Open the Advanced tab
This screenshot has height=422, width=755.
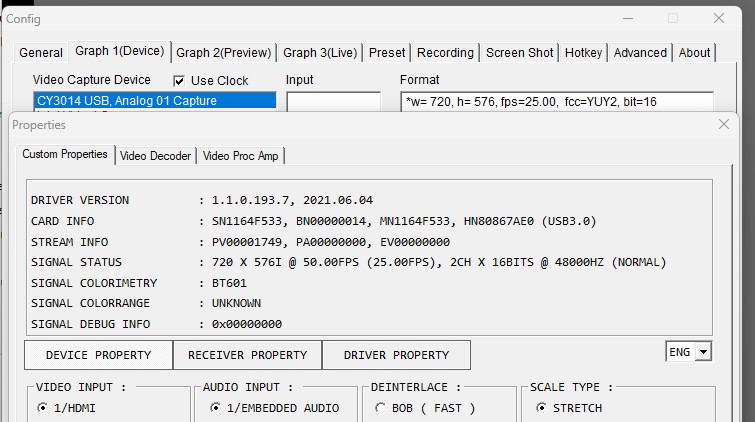[x=640, y=53]
